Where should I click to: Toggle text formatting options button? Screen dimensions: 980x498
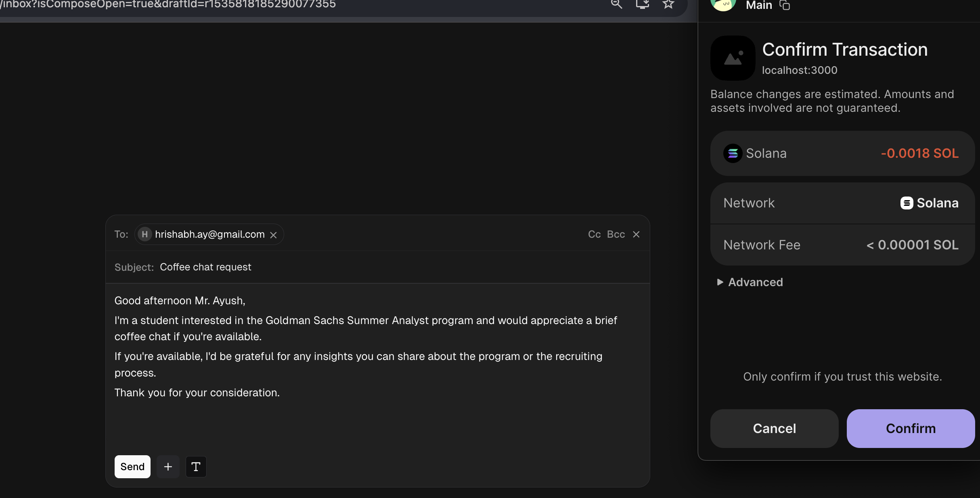[x=196, y=467]
